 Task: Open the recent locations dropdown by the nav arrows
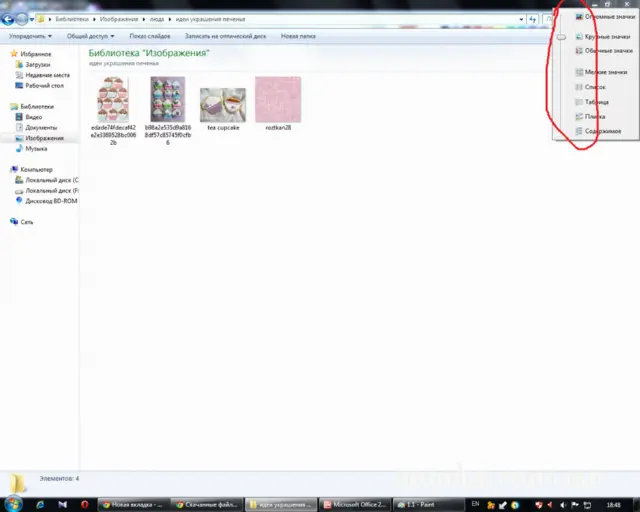31,19
